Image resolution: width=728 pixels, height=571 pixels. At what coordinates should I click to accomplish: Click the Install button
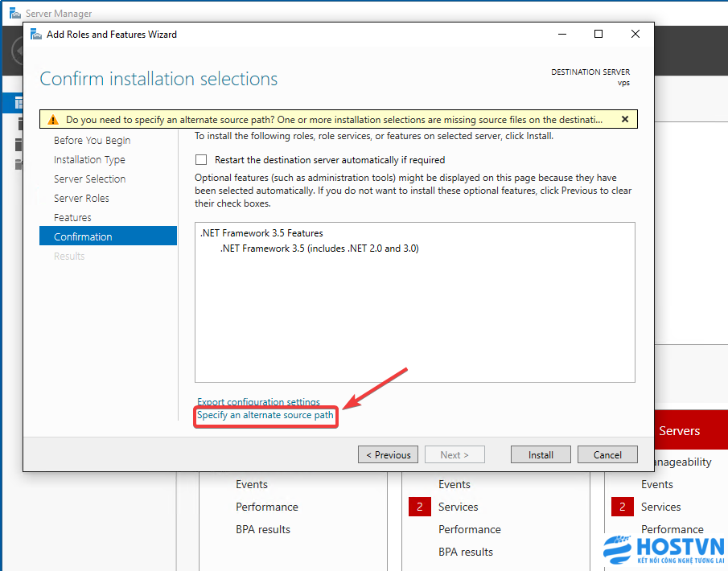point(541,455)
